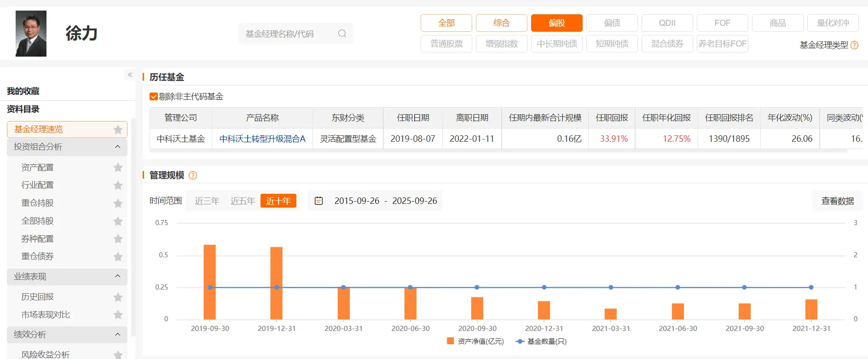
Task: Collapse the 绩效分析 section
Action: pyautogui.click(x=117, y=335)
